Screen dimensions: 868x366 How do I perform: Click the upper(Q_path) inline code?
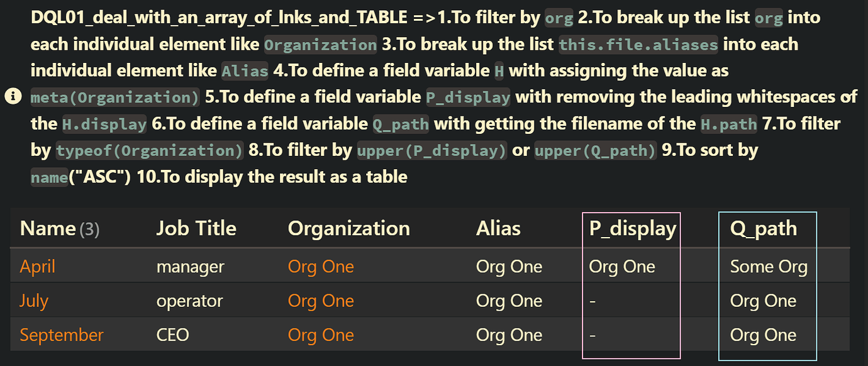click(596, 151)
